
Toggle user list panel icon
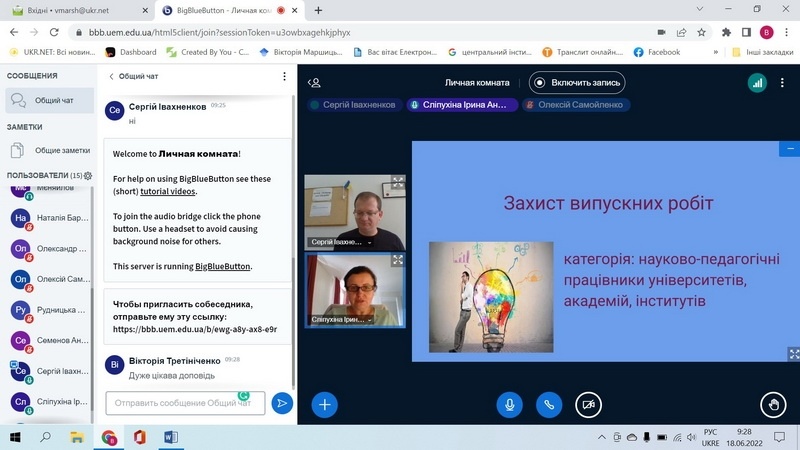pyautogui.click(x=315, y=83)
